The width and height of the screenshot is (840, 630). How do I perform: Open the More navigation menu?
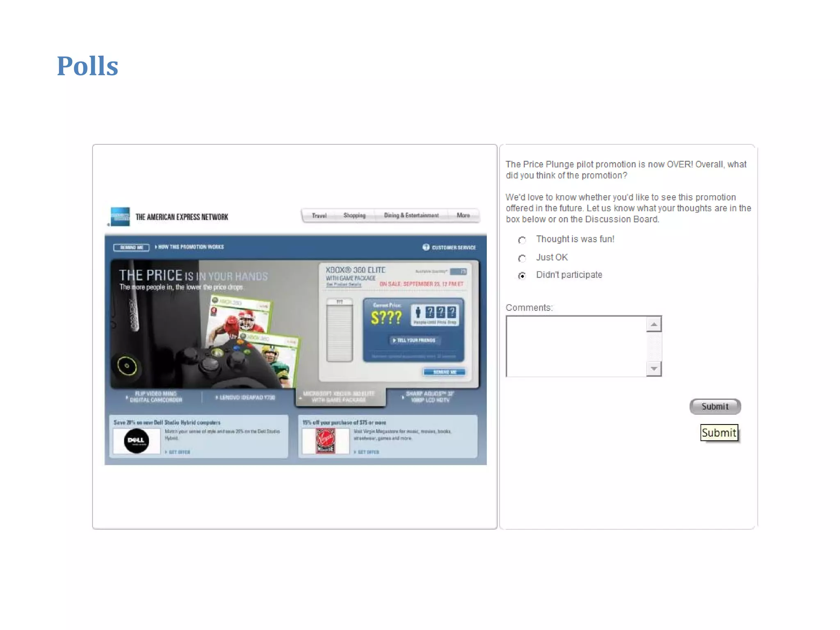pyautogui.click(x=463, y=215)
